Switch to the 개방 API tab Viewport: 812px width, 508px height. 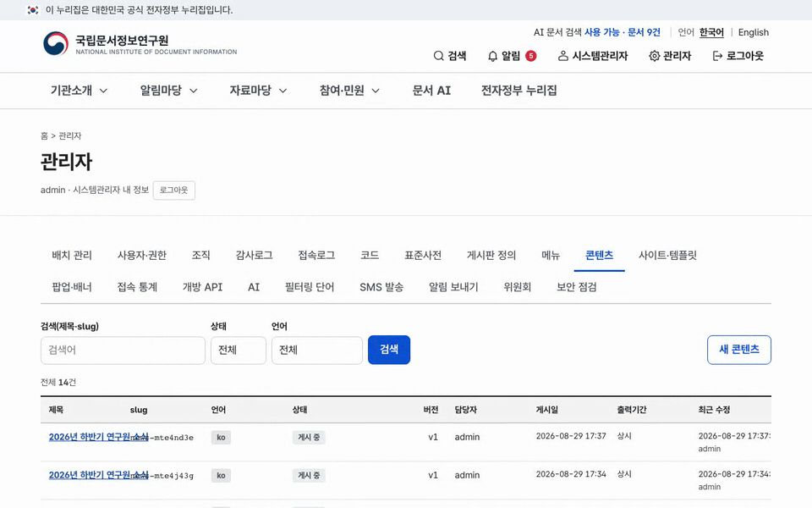coord(202,287)
